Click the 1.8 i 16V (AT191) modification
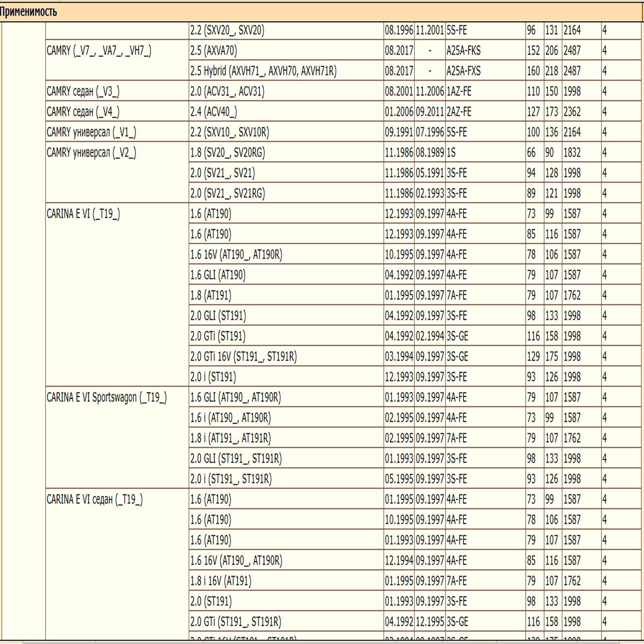644x644 pixels. point(221,581)
